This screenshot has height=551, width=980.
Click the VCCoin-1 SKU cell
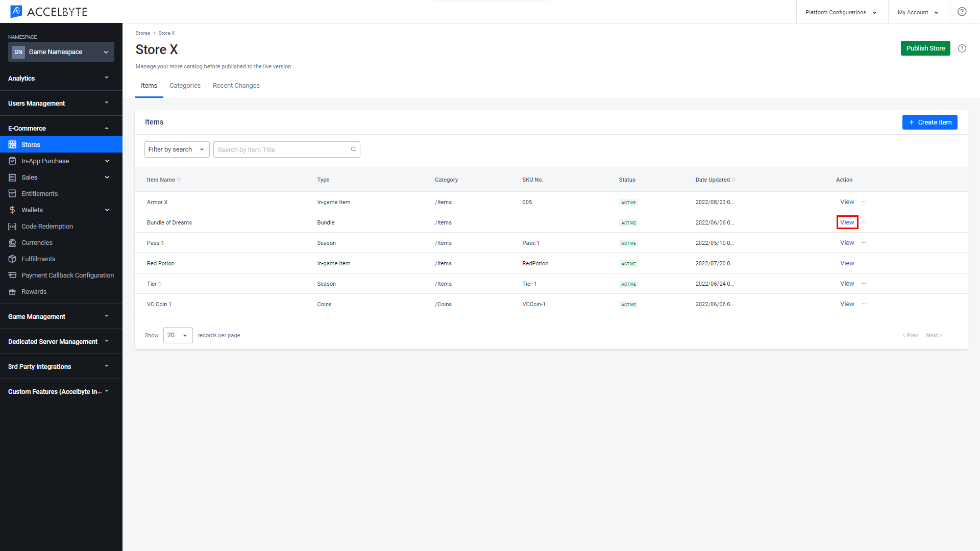pos(534,305)
